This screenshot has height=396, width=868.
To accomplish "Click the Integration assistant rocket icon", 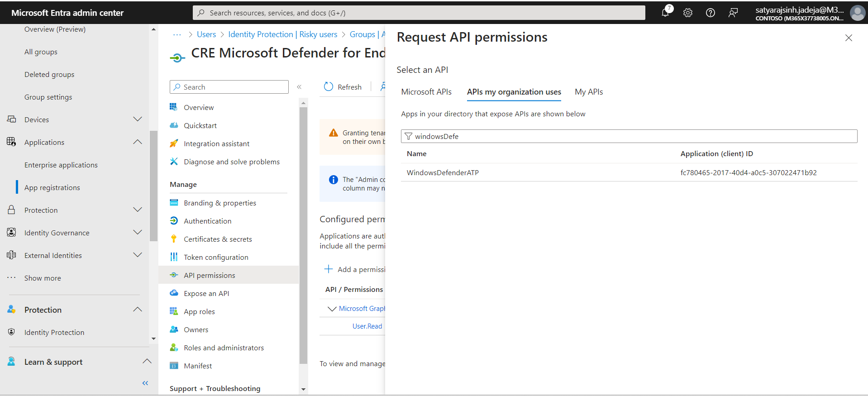I will (174, 143).
